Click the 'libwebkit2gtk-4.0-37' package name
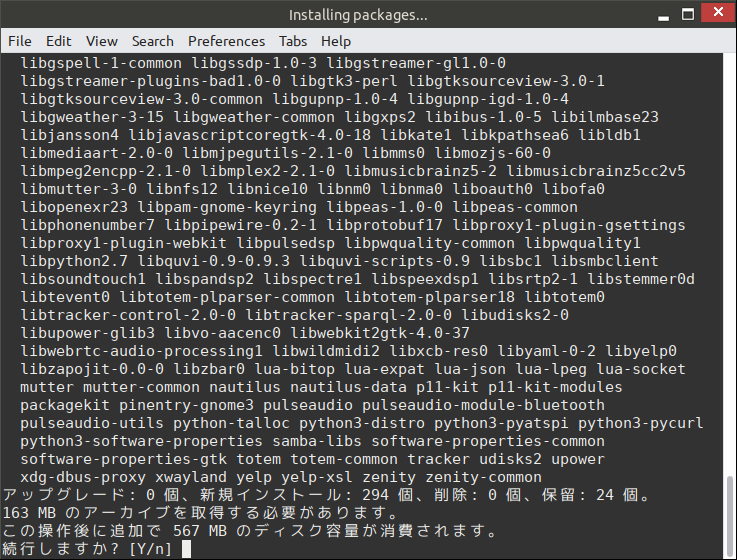737x560 pixels. coord(380,333)
